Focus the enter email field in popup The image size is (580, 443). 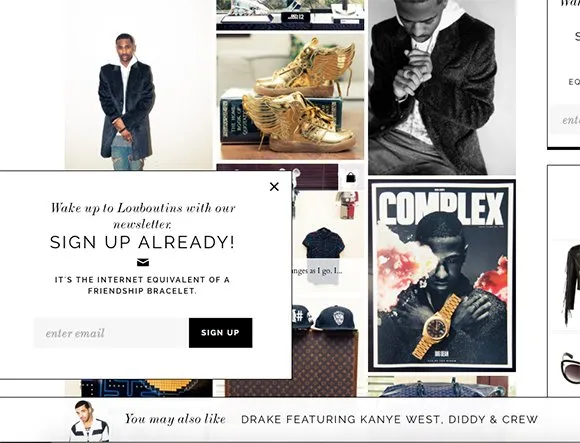point(111,333)
